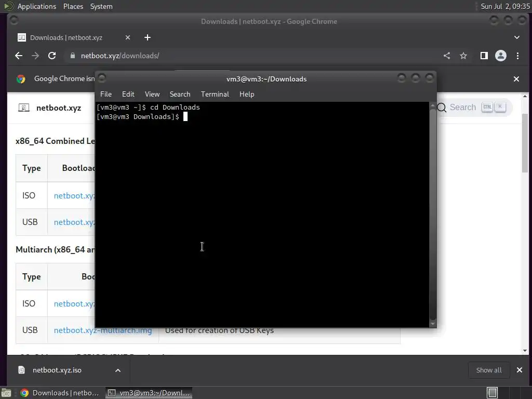Close the Downloads | netboot.xyz tab

coord(128,37)
